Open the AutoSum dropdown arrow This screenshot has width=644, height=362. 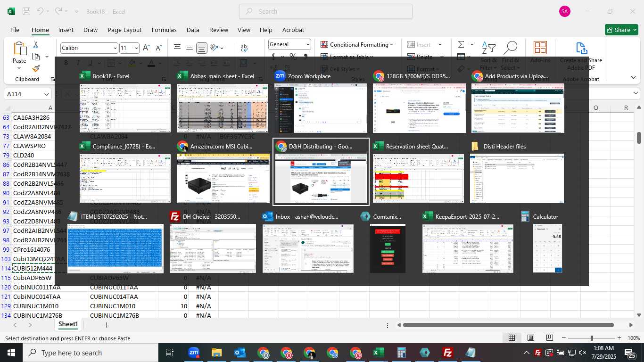(472, 45)
